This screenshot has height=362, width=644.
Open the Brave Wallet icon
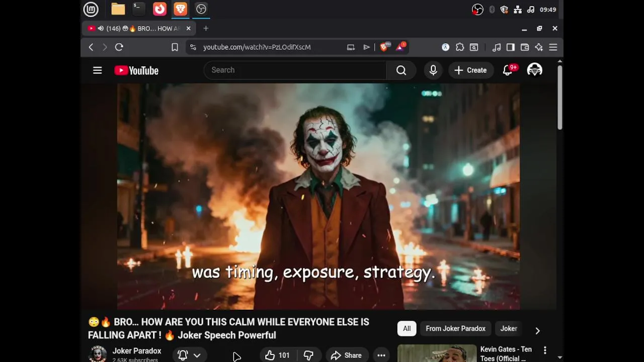point(525,47)
